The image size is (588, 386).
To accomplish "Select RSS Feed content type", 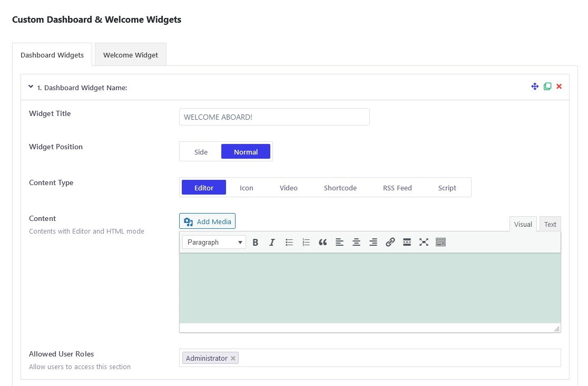I will 397,188.
